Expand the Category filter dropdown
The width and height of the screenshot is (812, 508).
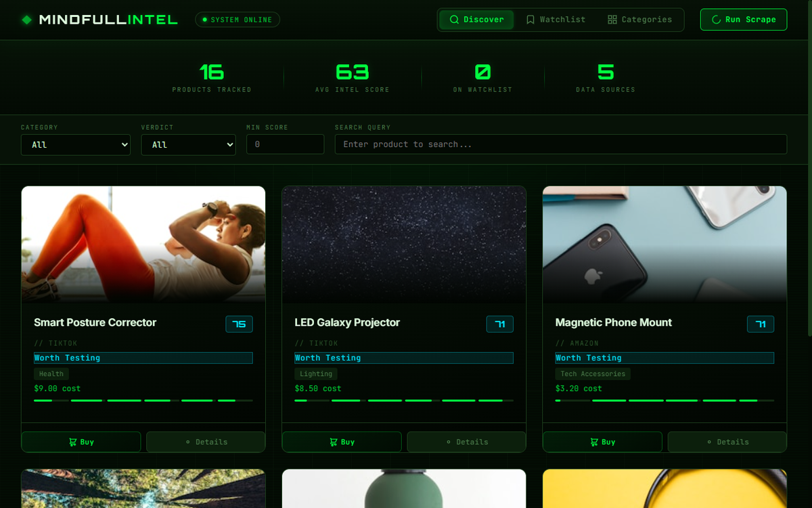(76, 144)
